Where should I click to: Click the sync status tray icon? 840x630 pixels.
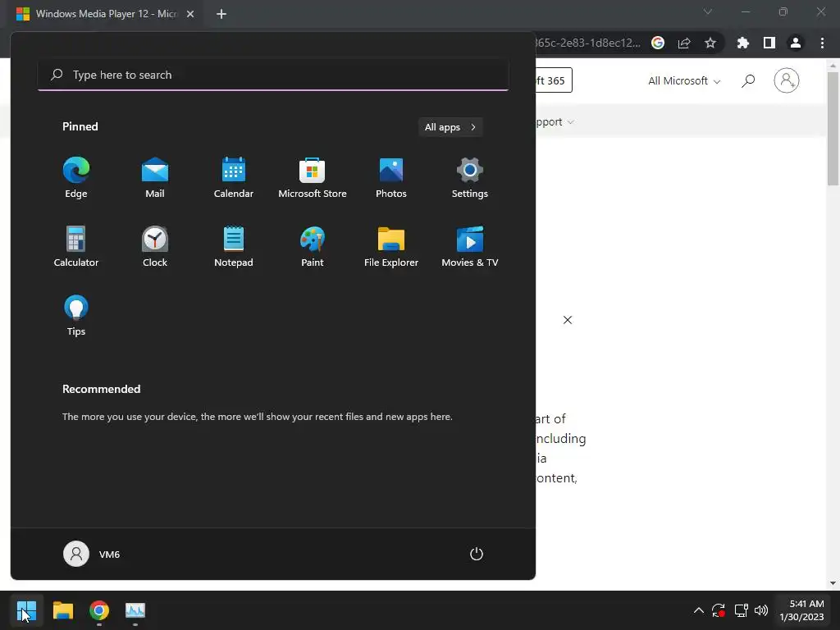point(719,610)
